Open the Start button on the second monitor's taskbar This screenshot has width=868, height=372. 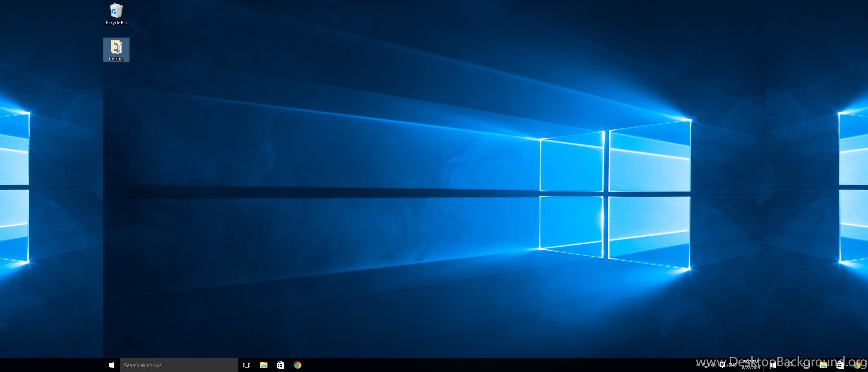pyautogui.click(x=773, y=365)
